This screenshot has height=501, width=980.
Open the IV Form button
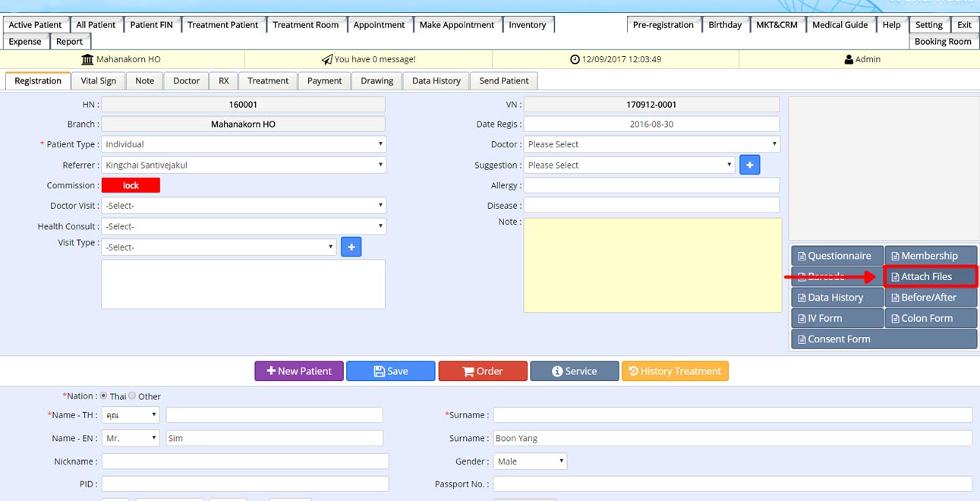point(837,318)
